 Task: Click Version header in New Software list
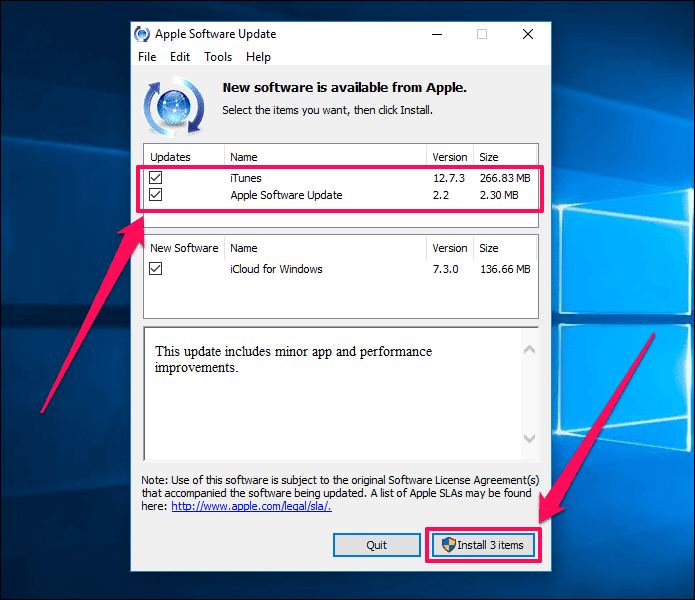(450, 248)
